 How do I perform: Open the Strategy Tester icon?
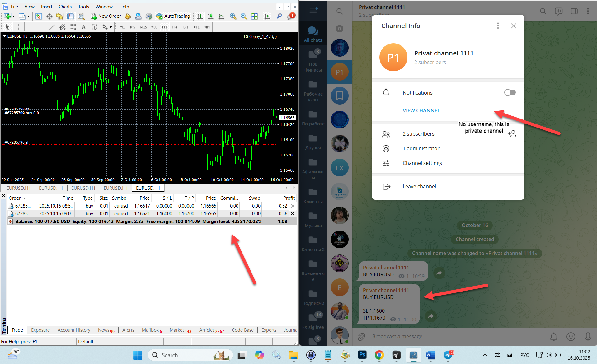tap(81, 16)
